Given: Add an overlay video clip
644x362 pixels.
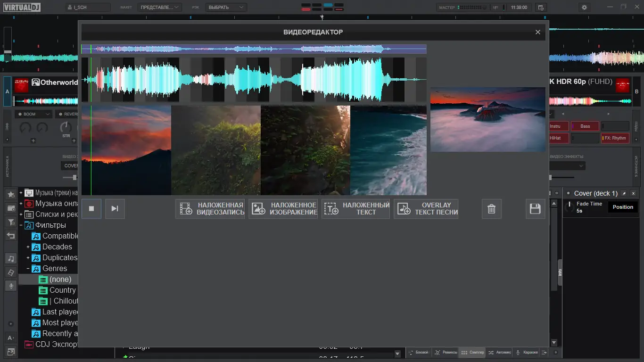Looking at the screenshot, I should pos(211,209).
